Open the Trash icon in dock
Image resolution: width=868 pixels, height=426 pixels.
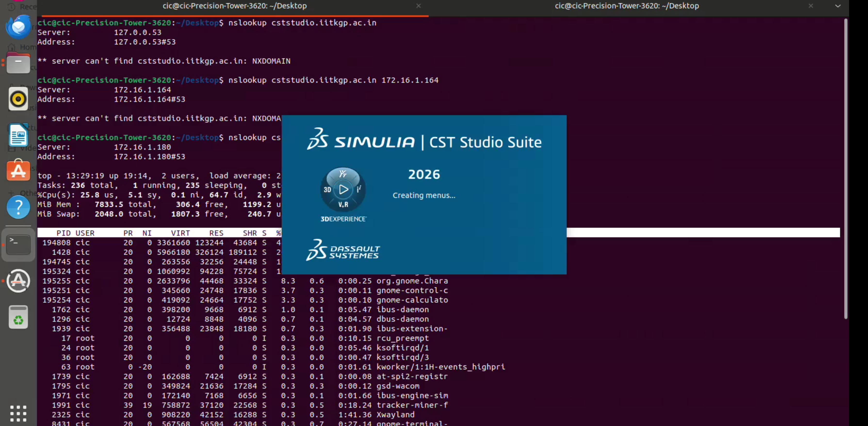click(x=18, y=317)
